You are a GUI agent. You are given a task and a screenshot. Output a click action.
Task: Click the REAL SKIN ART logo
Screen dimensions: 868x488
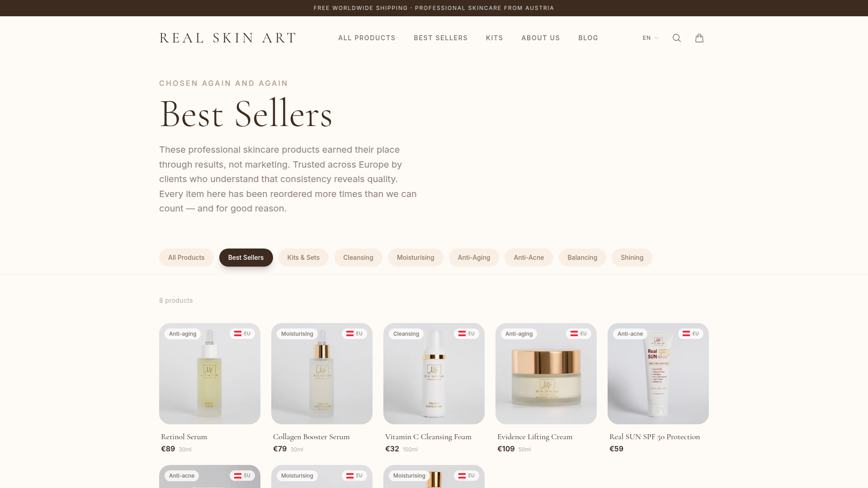pos(228,38)
